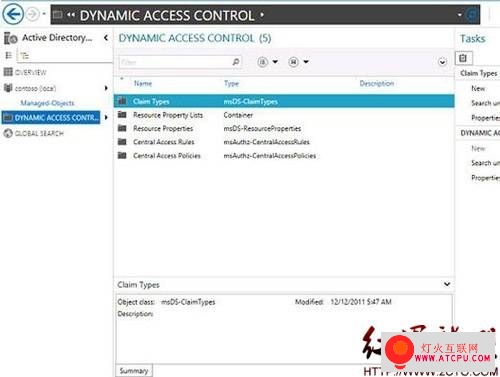Viewport: 500px width, 377px height.
Task: Open dropdown arrow beside second round icon
Action: point(306,62)
